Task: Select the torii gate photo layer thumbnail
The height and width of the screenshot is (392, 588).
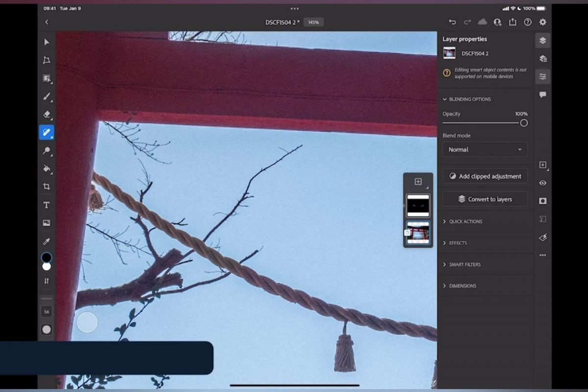Action: (x=418, y=233)
